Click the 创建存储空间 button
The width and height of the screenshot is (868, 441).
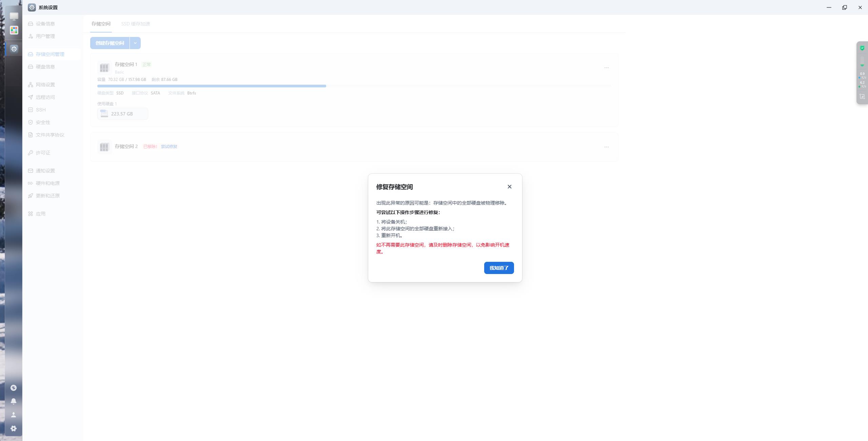pyautogui.click(x=110, y=43)
